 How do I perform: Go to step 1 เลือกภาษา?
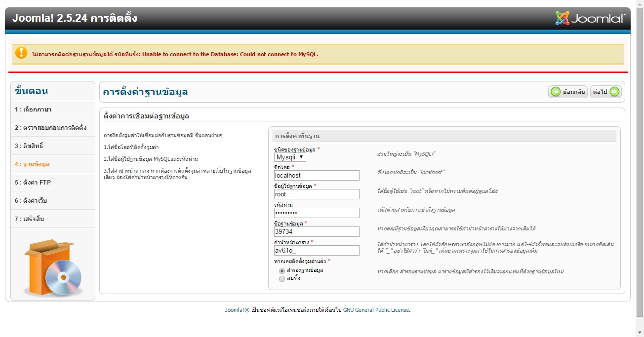coord(53,109)
